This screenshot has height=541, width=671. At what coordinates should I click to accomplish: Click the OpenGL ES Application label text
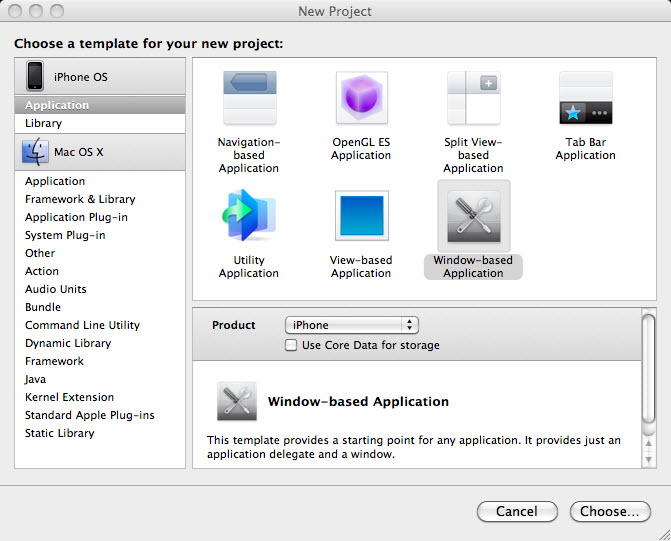[x=361, y=148]
